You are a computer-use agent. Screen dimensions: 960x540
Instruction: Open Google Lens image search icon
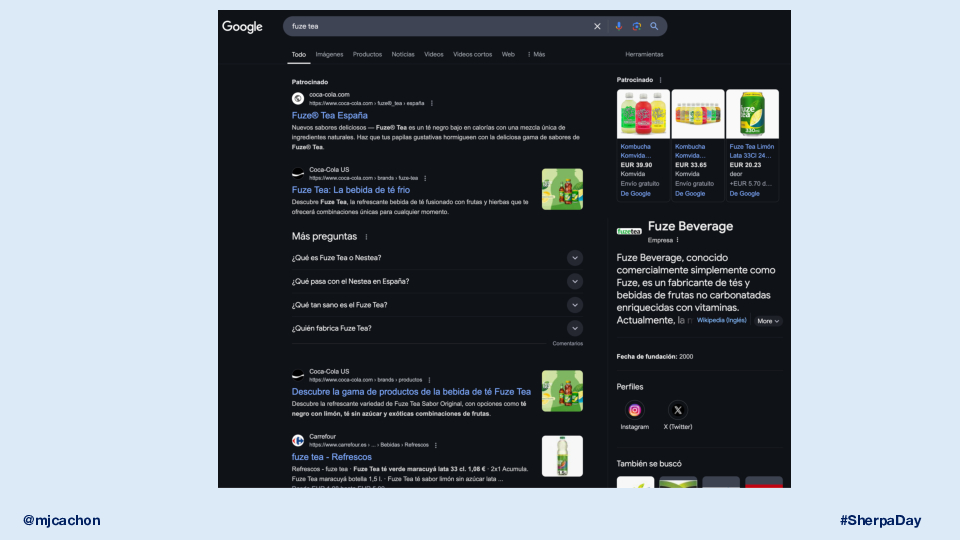(637, 26)
